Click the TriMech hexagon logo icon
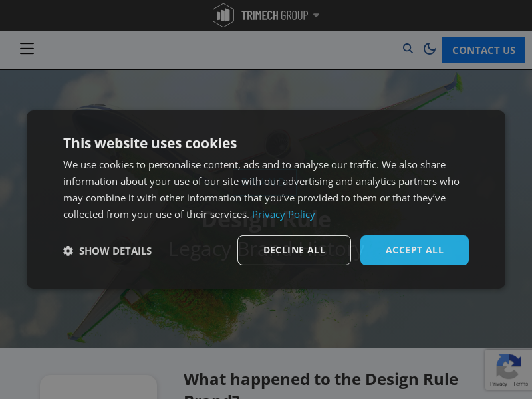The height and width of the screenshot is (399, 532). 223,15
